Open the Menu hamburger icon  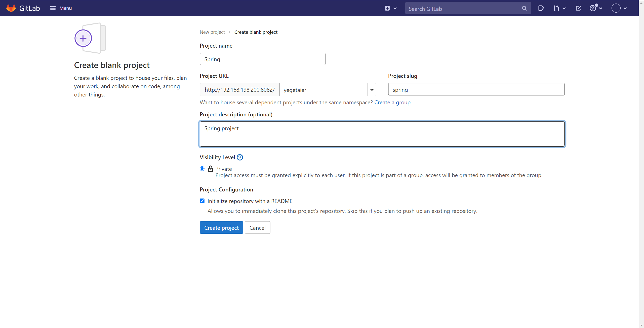click(53, 8)
